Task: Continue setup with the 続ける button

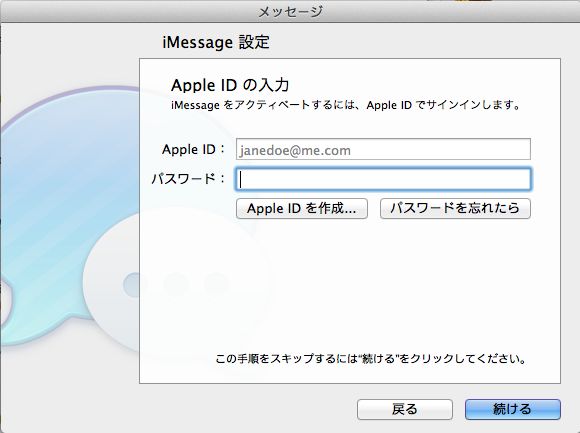Action: point(513,409)
